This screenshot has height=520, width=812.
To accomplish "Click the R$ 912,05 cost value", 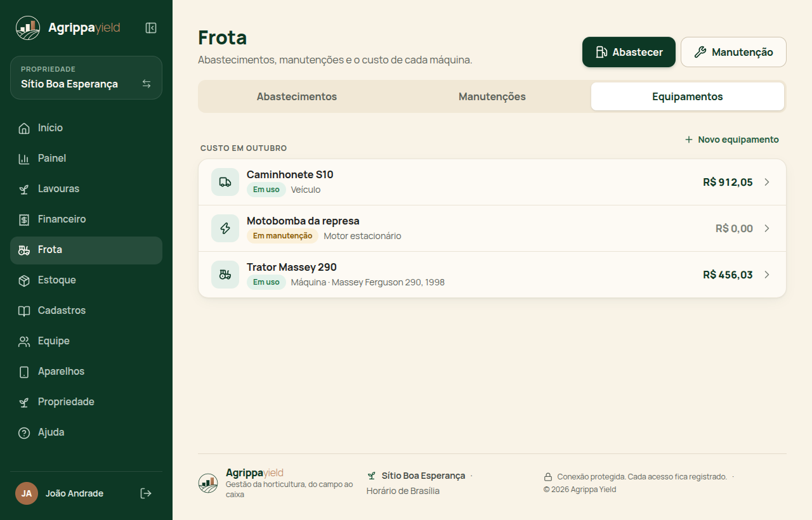I will pos(728,182).
